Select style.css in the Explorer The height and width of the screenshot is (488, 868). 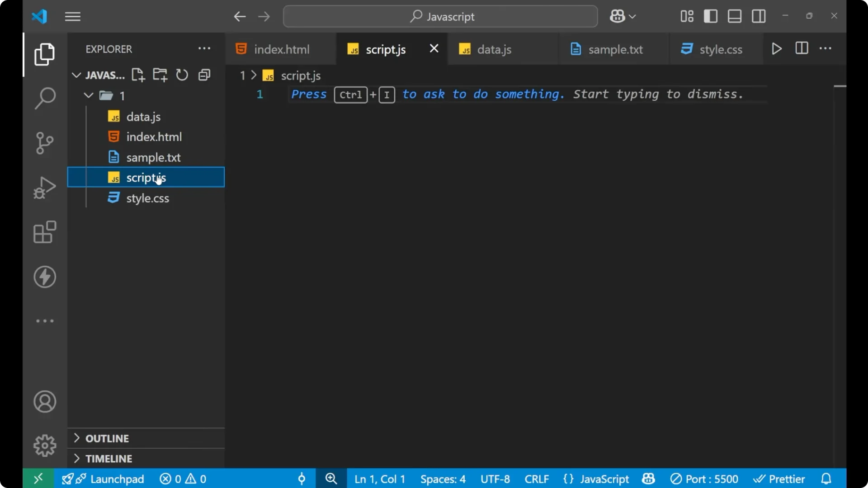tap(147, 198)
